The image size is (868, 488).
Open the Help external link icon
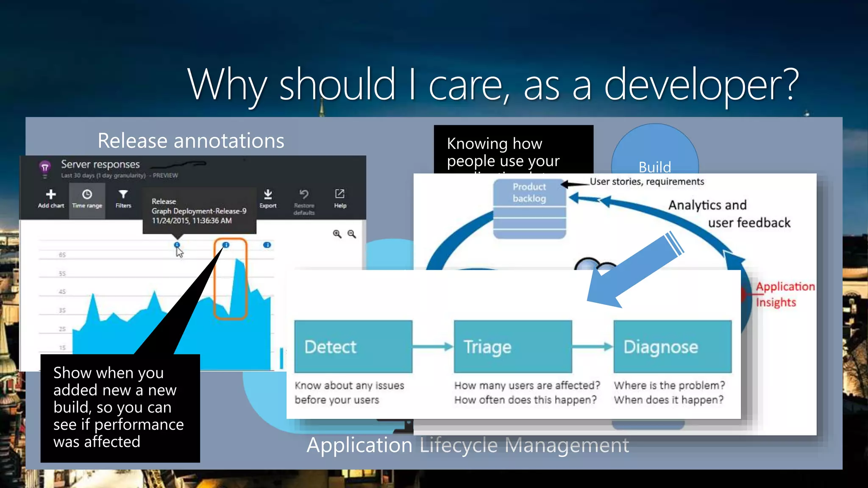pos(340,194)
